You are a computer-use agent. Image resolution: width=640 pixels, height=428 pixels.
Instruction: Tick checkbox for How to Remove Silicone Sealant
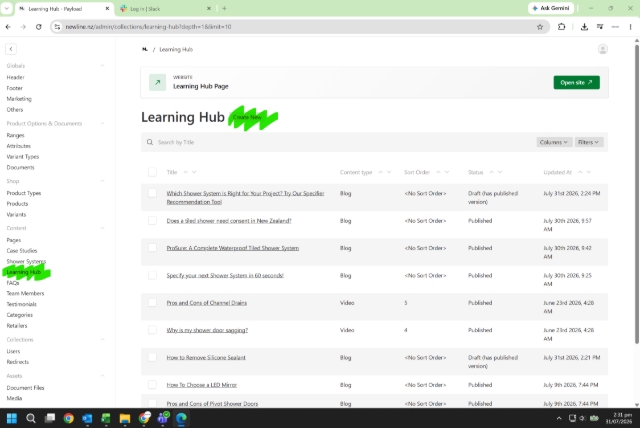point(152,357)
